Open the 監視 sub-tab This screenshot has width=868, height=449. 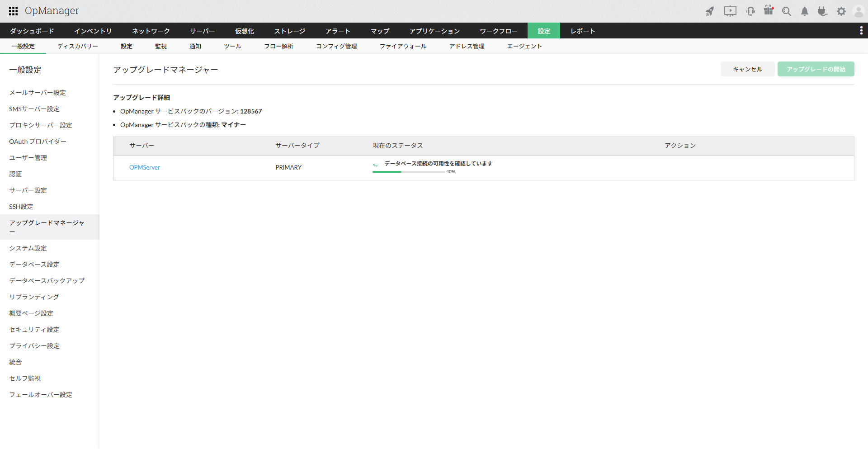coord(161,46)
